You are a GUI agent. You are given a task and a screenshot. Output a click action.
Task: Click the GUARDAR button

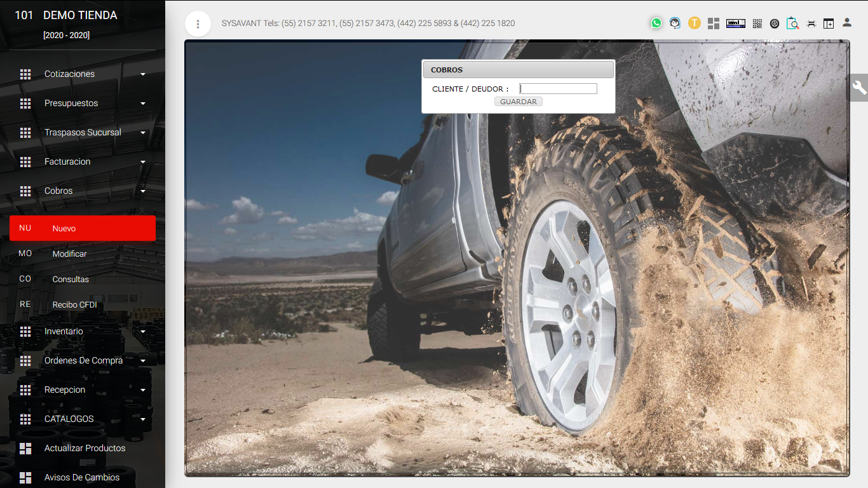[x=519, y=102]
